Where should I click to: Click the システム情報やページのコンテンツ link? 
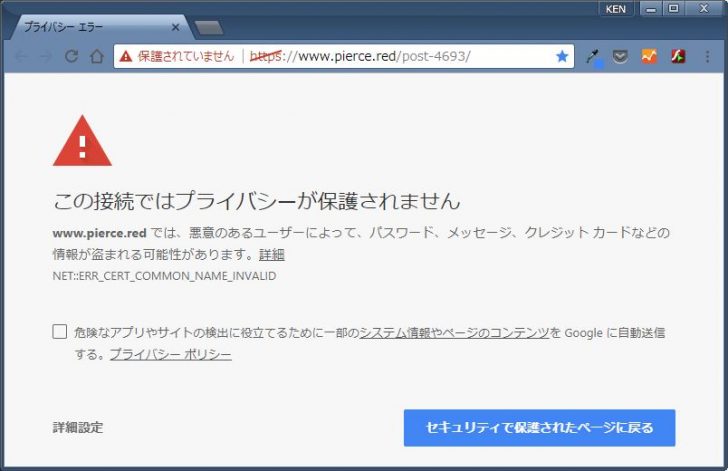[x=455, y=332]
